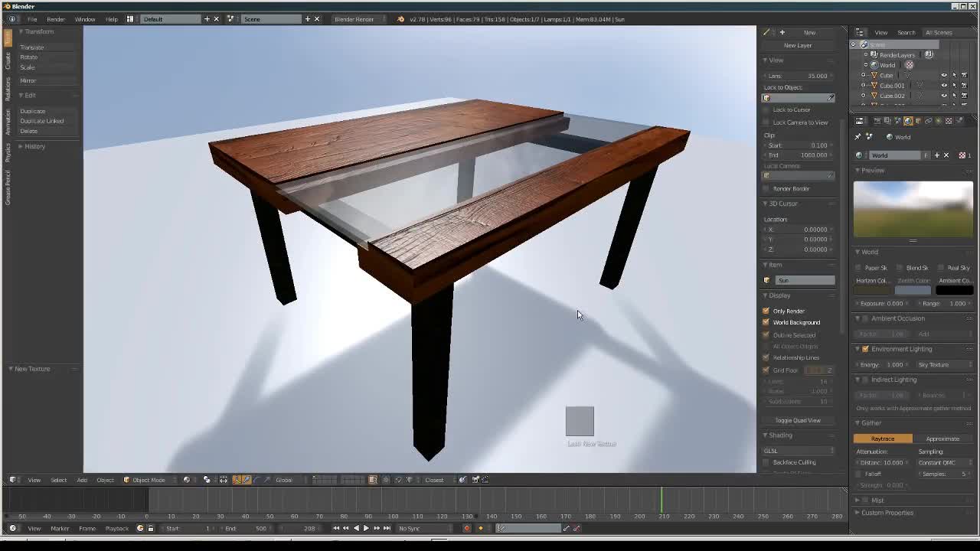Select the translate manipulator arrow icon
Image resolution: width=980 pixels, height=551 pixels.
pos(247,480)
